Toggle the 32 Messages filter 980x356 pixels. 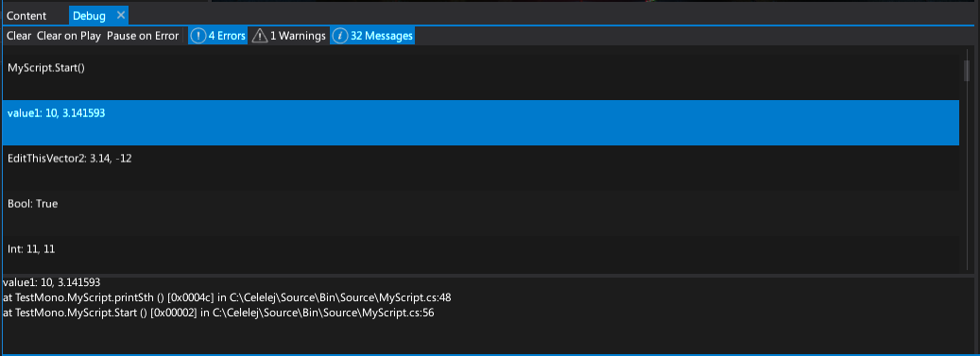click(372, 36)
